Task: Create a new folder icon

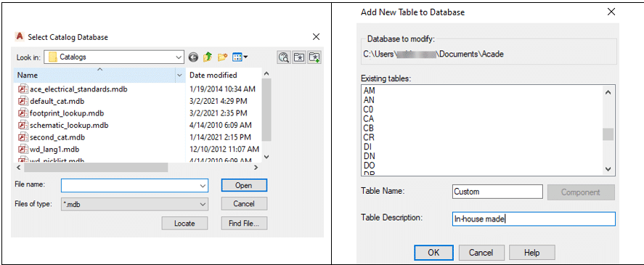Action: (x=223, y=57)
